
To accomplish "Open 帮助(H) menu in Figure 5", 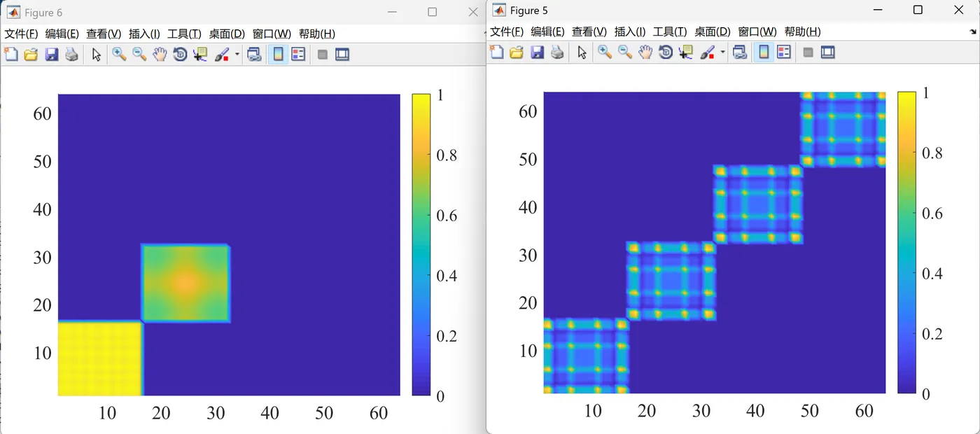I will click(802, 31).
